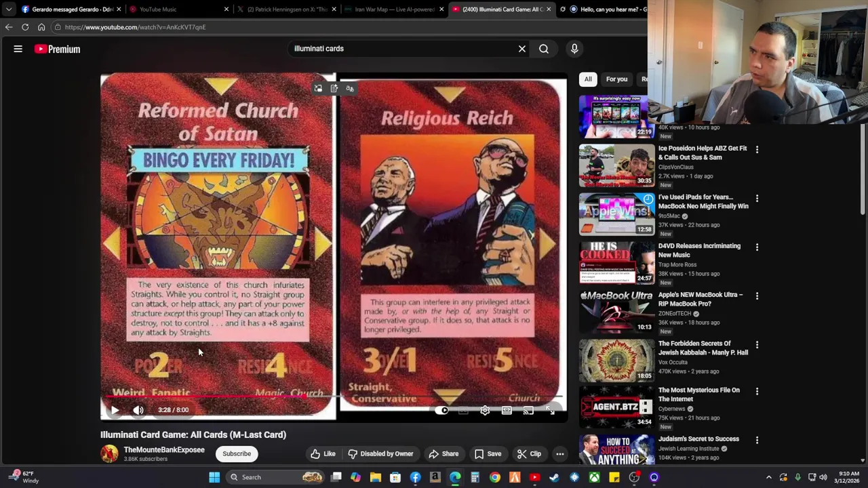Select the All filter chip

[588, 79]
